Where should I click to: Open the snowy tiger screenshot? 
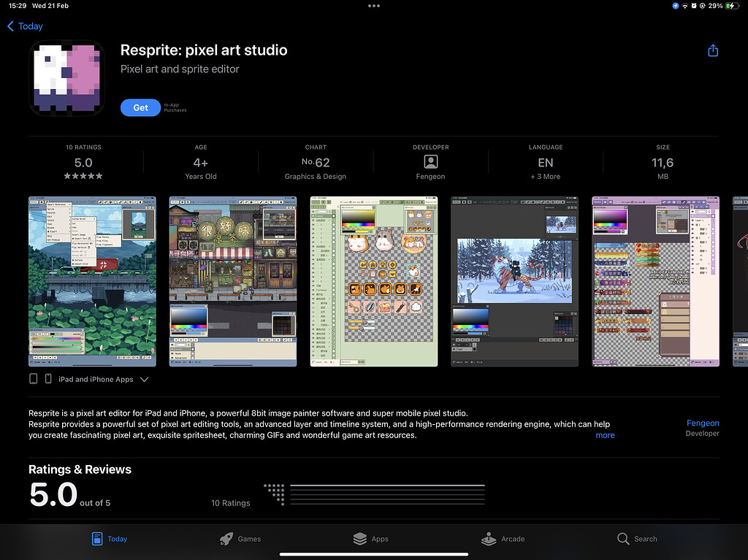514,281
